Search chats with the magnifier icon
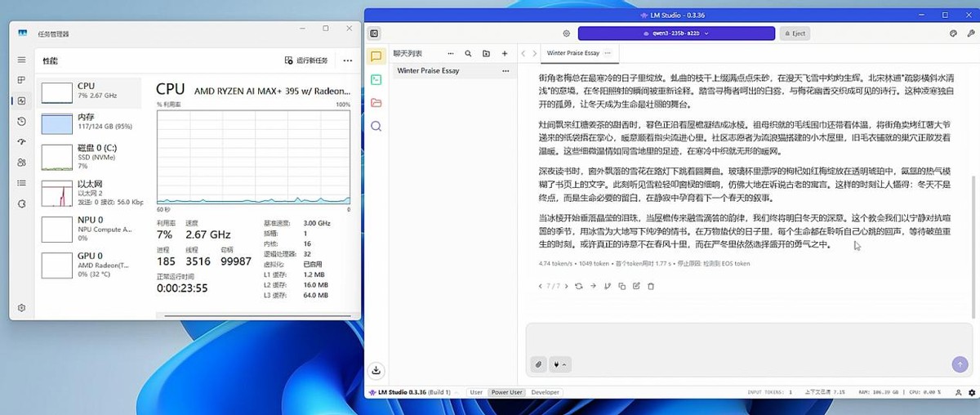The height and width of the screenshot is (415, 980). pos(468,53)
